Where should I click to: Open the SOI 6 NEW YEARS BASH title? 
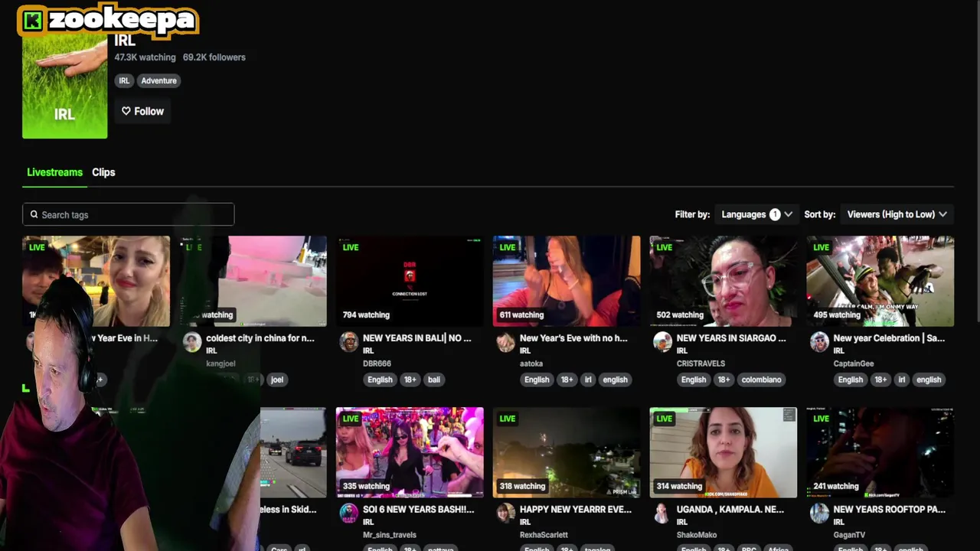418,509
